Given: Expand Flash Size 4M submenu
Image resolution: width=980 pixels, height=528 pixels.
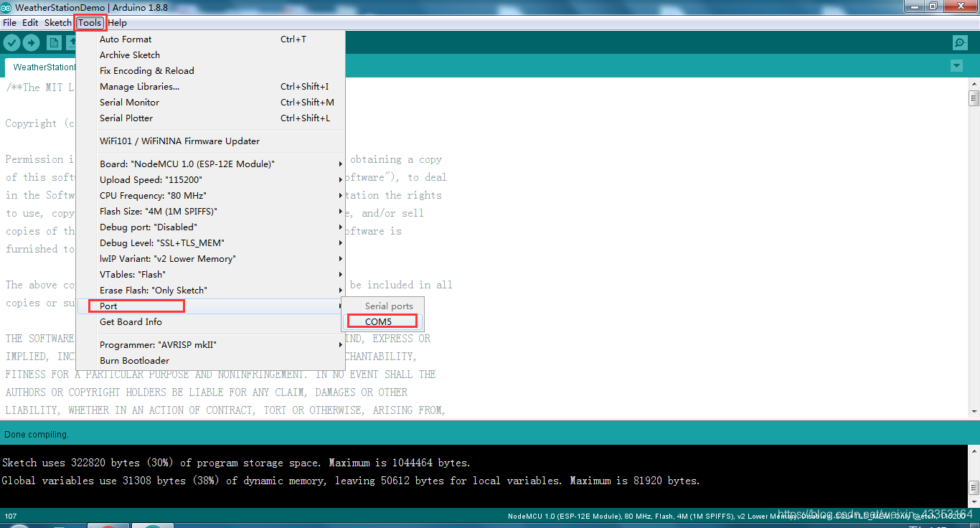Looking at the screenshot, I should click(x=211, y=212).
